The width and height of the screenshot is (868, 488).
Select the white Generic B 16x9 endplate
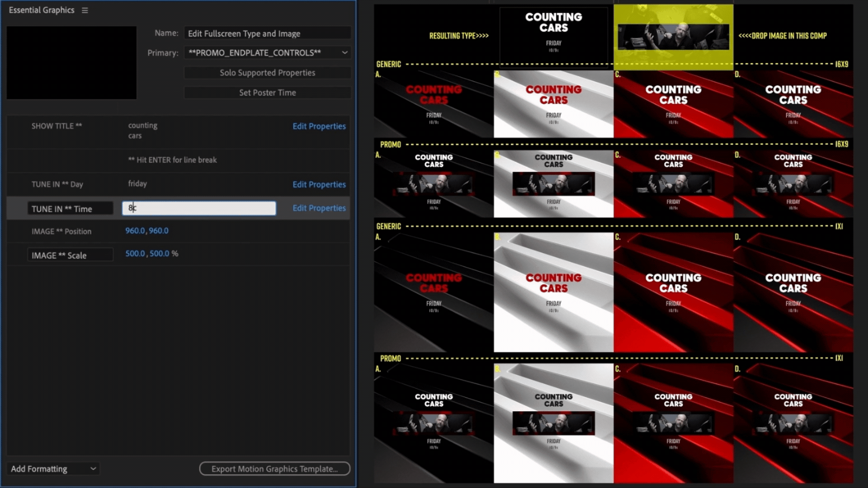coord(553,104)
